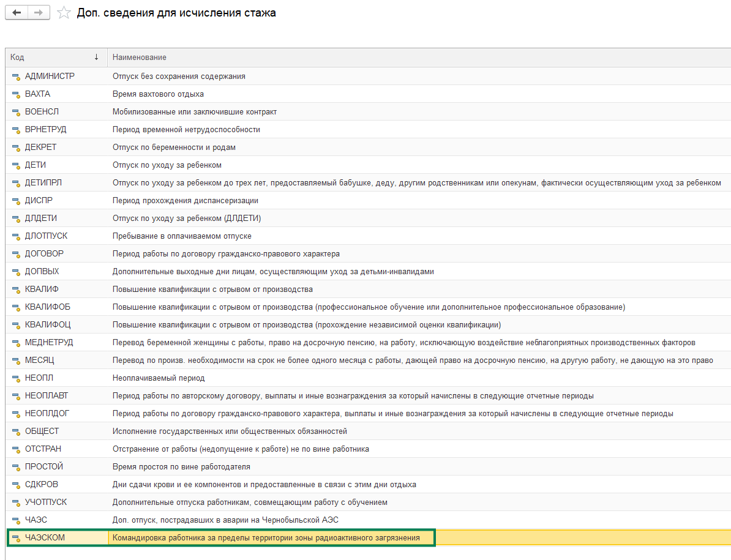The height and width of the screenshot is (560, 731).
Task: Click the row icon next to ЧАЭСКОМ
Action: tap(16, 538)
